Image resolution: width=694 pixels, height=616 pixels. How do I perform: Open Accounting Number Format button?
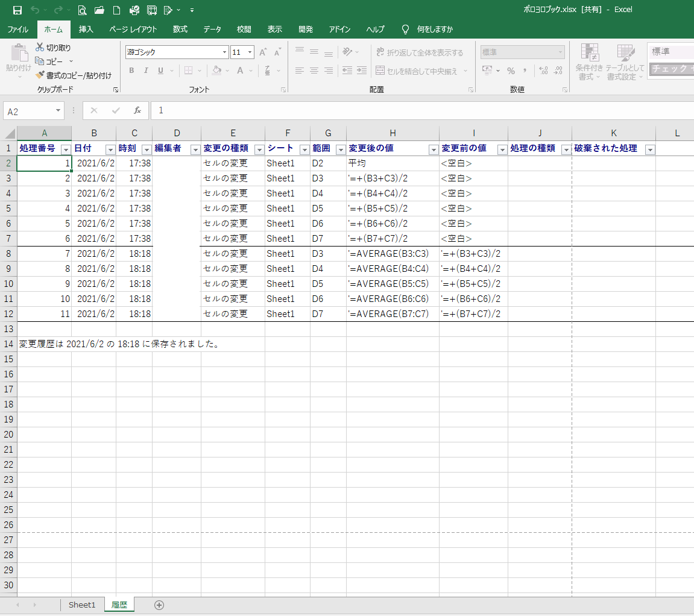tap(487, 71)
